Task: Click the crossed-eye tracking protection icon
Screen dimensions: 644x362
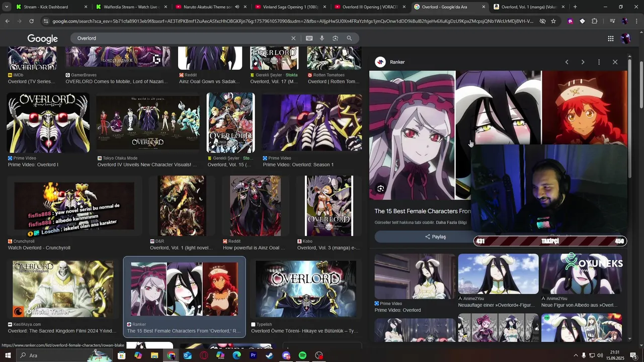Action: tap(542, 21)
